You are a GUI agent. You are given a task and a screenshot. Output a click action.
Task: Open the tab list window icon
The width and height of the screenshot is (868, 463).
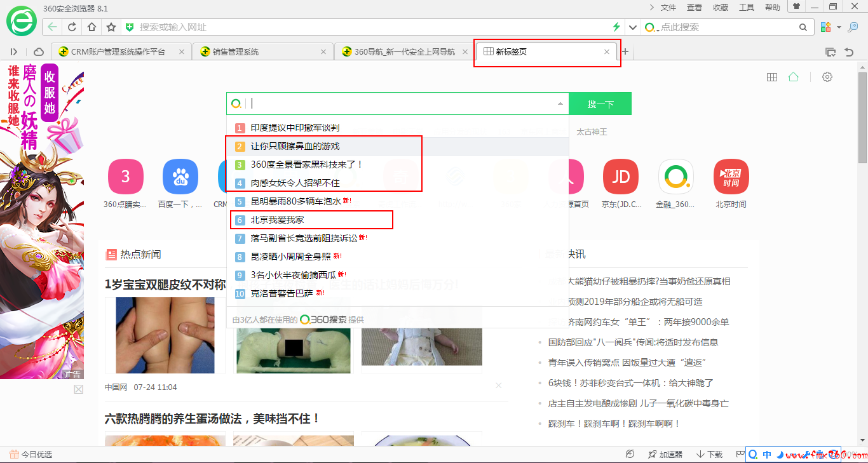click(830, 52)
